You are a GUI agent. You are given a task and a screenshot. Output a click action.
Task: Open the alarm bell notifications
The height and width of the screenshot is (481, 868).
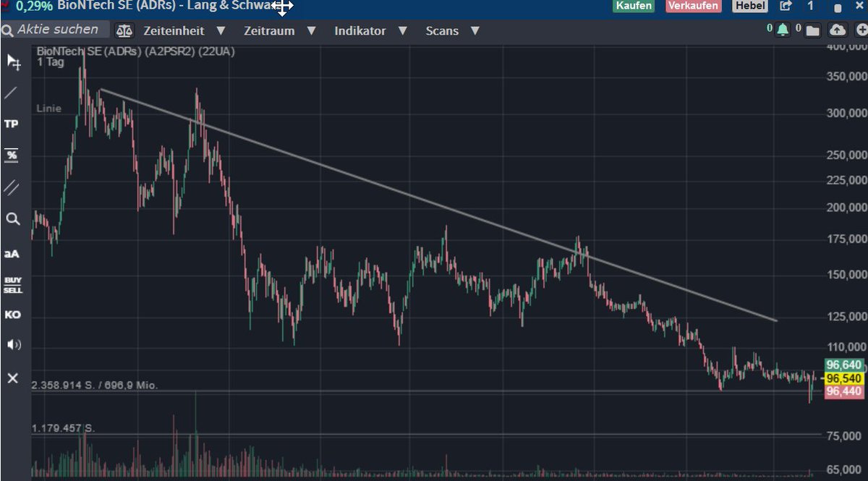(783, 30)
